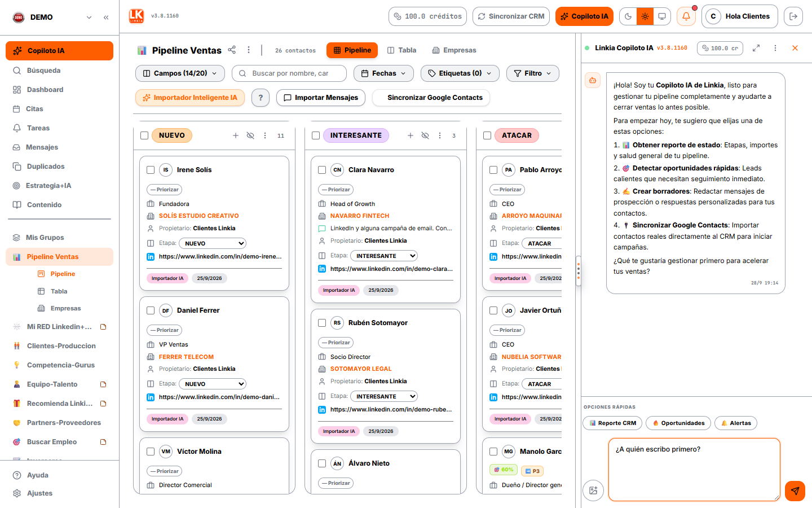Click the logout arrow icon
Image resolution: width=812 pixels, height=508 pixels.
pyautogui.click(x=793, y=16)
